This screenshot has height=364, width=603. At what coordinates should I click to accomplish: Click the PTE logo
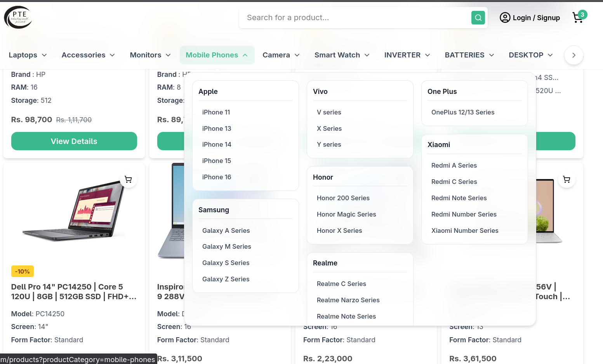coord(18,17)
